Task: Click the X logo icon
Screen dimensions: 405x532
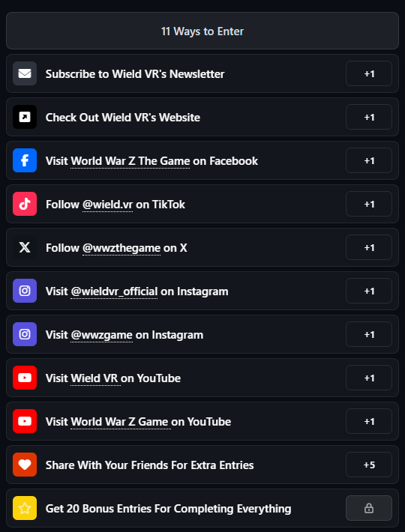Action: pyautogui.click(x=25, y=247)
